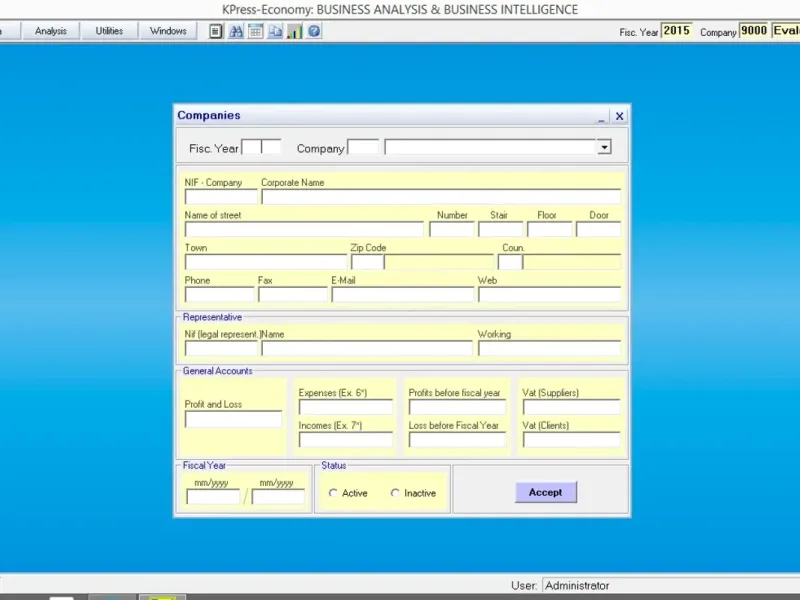The height and width of the screenshot is (600, 800).
Task: Click the binoculars search toolbar icon
Action: pyautogui.click(x=236, y=32)
